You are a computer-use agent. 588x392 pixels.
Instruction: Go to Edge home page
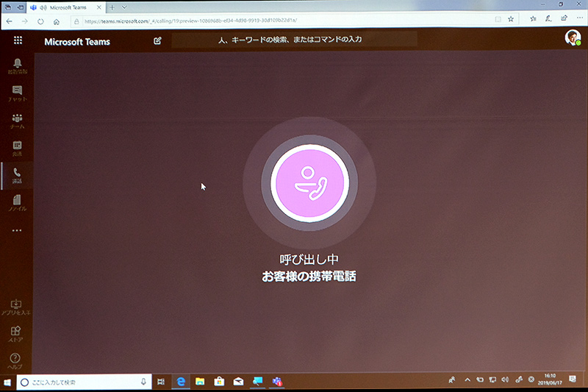57,21
